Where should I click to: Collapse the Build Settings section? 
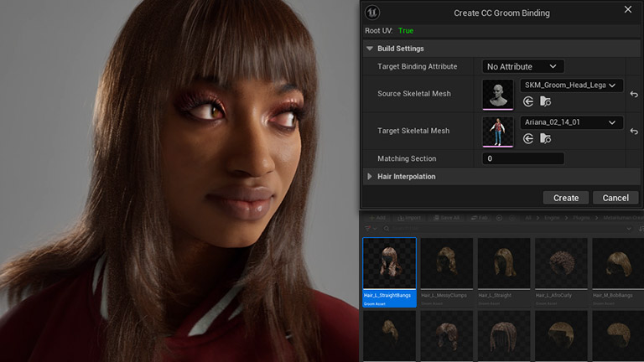(370, 49)
